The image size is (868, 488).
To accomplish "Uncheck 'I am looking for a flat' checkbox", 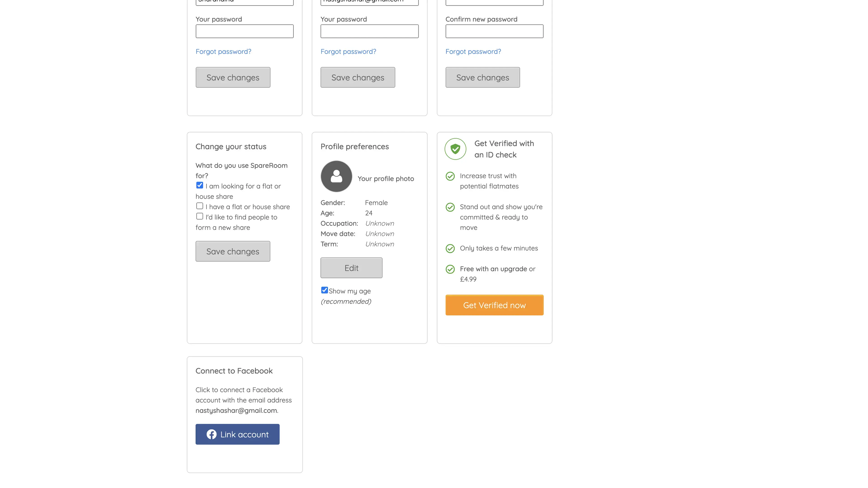I will [199, 185].
